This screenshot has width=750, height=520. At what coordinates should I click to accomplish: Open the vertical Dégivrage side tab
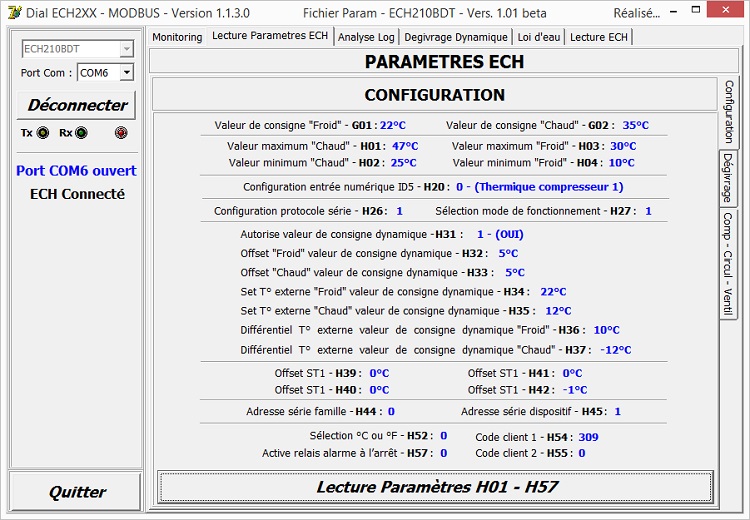729,179
